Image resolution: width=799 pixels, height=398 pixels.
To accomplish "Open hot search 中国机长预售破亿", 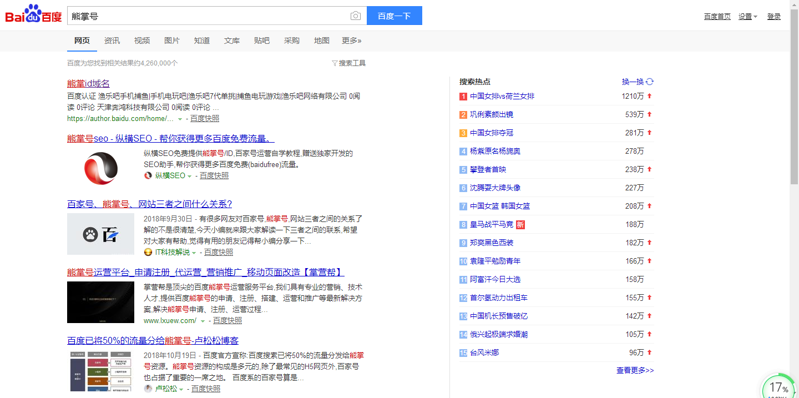I will coord(498,316).
